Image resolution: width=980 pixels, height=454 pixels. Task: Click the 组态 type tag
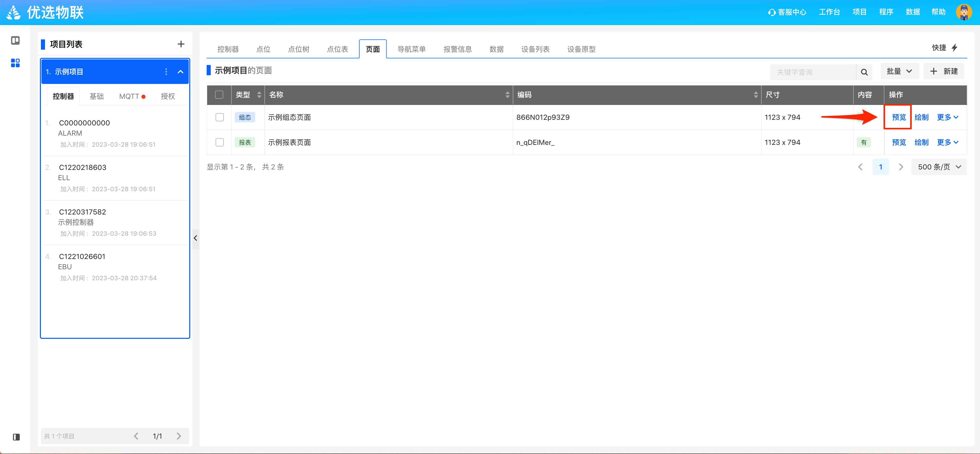click(x=245, y=117)
